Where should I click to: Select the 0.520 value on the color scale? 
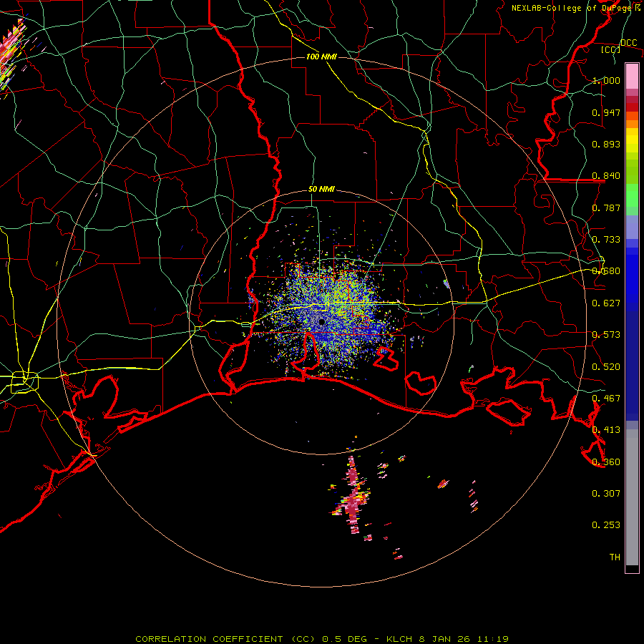pos(606,367)
